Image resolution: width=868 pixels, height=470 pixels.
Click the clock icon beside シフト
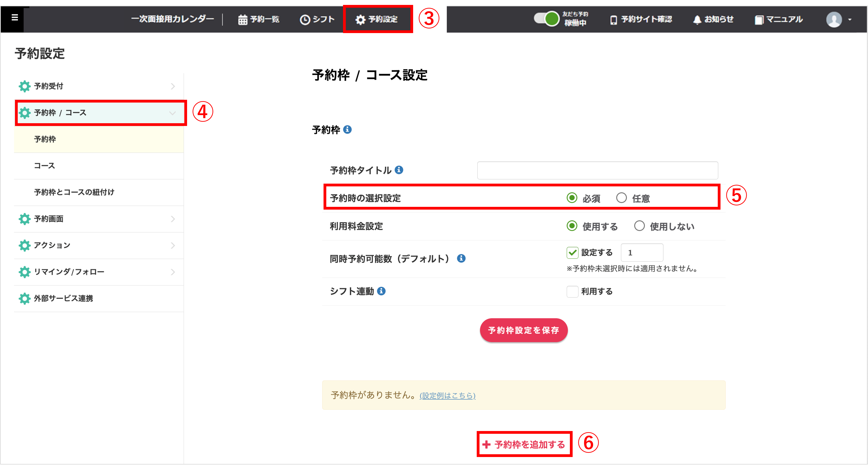tap(305, 20)
